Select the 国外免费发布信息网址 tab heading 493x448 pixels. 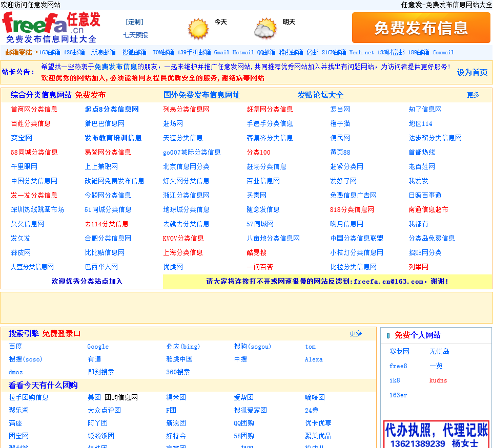[x=201, y=95]
